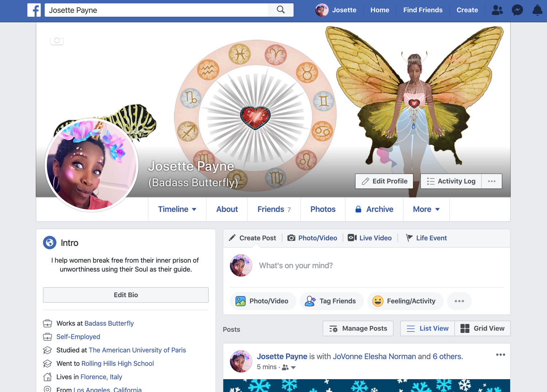Open the three-dot menu beside Activity Log

[x=492, y=181]
